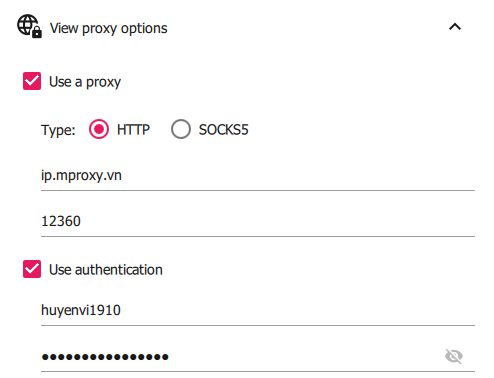Screen dimensions: 494x378
Task: Focus the username field with huyenvi1910
Action: click(x=258, y=310)
